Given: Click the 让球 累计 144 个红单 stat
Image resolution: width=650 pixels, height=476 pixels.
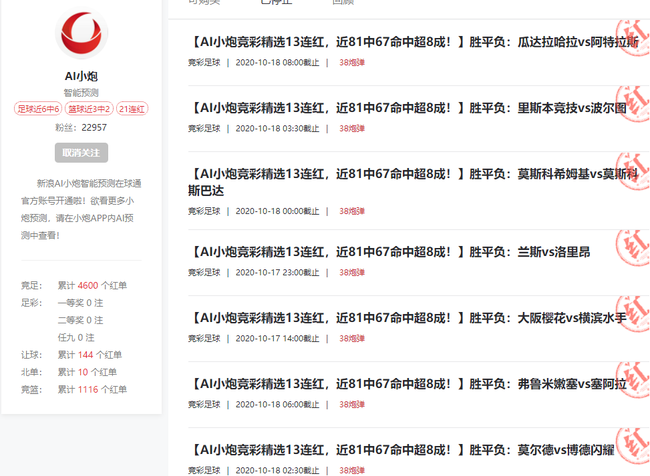Looking at the screenshot, I should pos(71,355).
